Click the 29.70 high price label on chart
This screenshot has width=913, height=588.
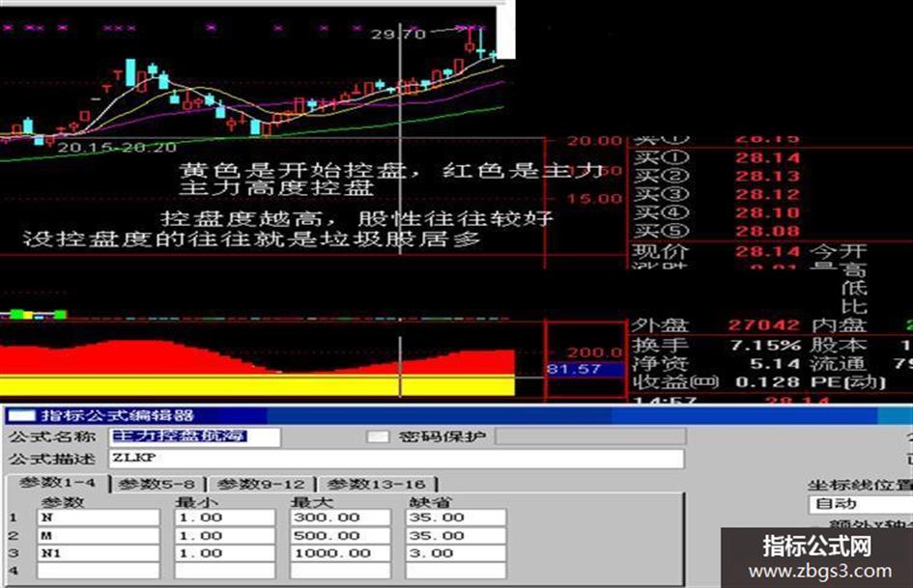click(x=399, y=35)
